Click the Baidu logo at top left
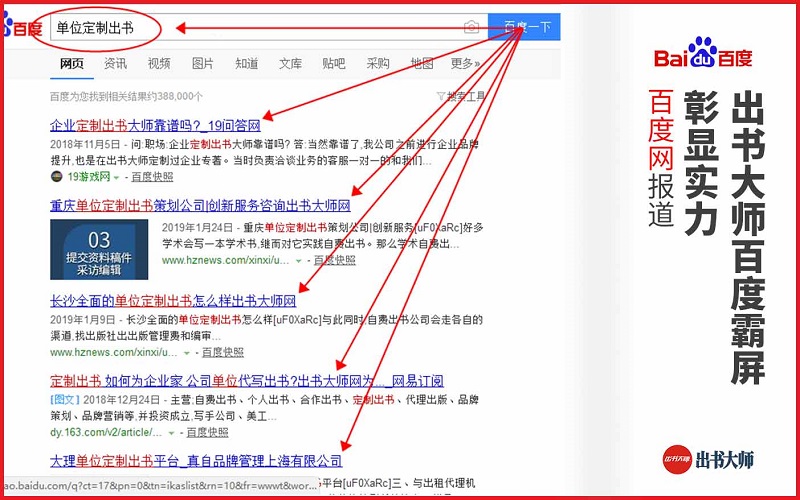 [x=20, y=28]
